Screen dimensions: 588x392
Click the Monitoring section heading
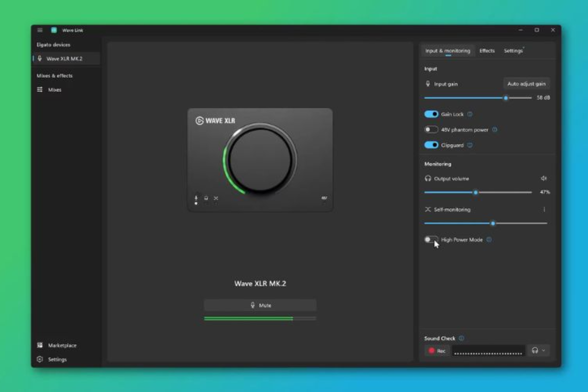point(438,164)
